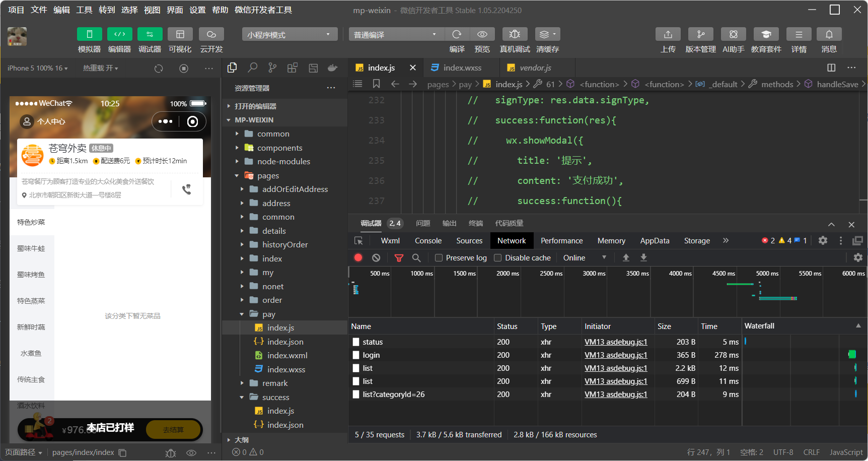Open the cloud development icon

point(211,34)
